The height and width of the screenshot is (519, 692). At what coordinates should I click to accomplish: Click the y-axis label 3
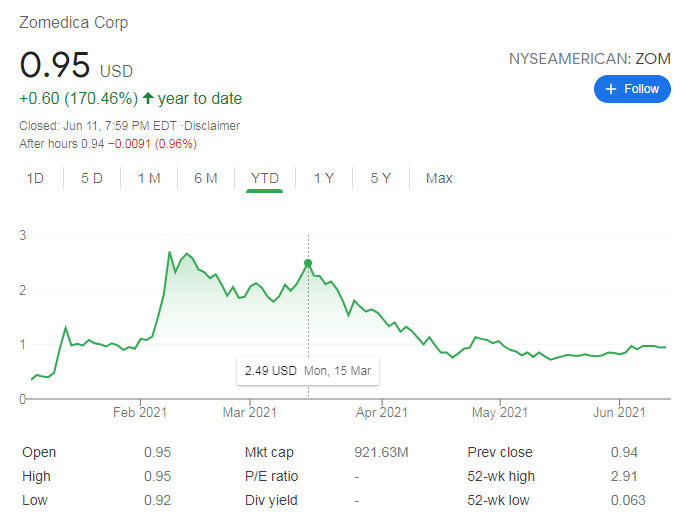[23, 235]
